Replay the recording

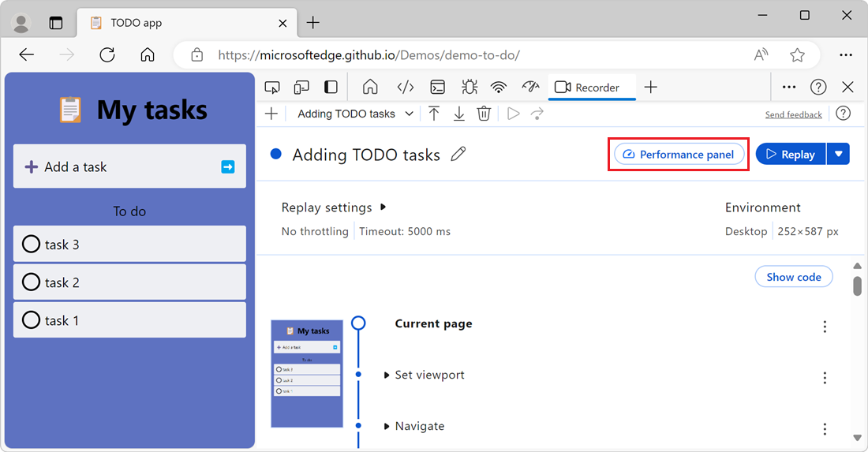791,155
